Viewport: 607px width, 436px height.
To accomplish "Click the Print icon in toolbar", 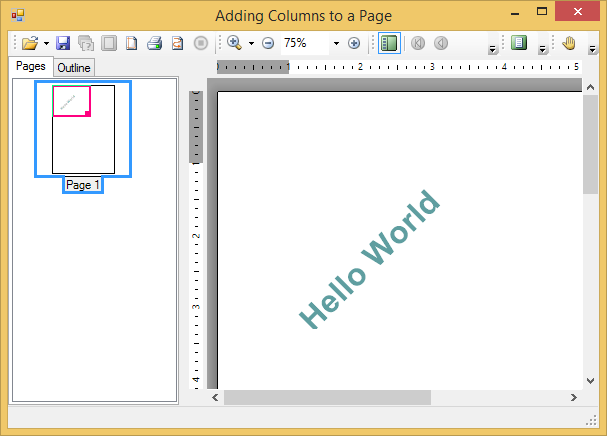I will 155,43.
